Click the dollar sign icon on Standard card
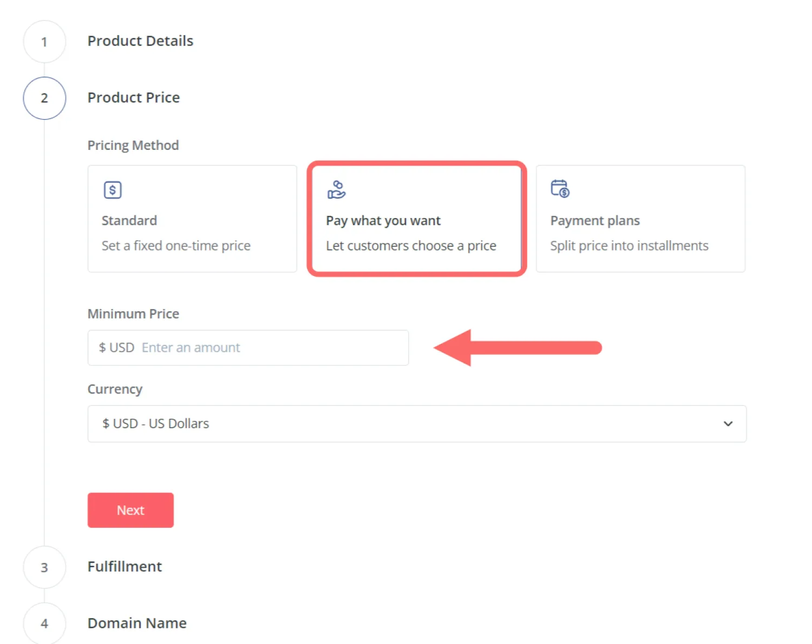 (x=113, y=190)
